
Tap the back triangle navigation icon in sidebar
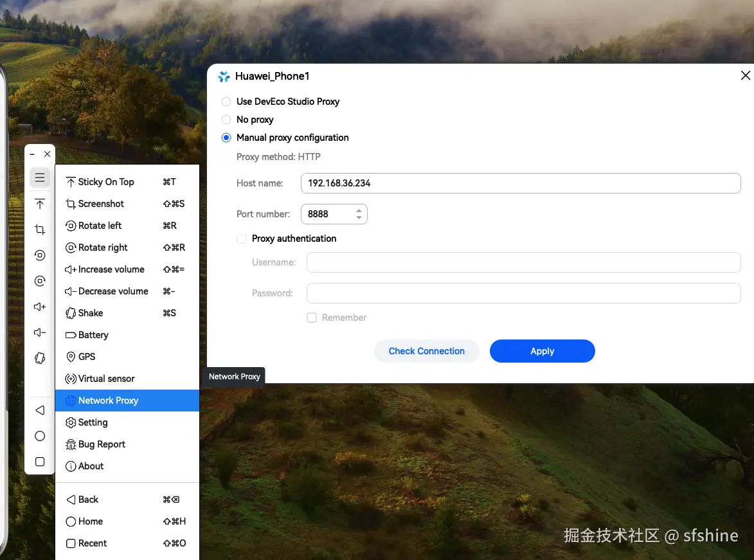pos(40,410)
